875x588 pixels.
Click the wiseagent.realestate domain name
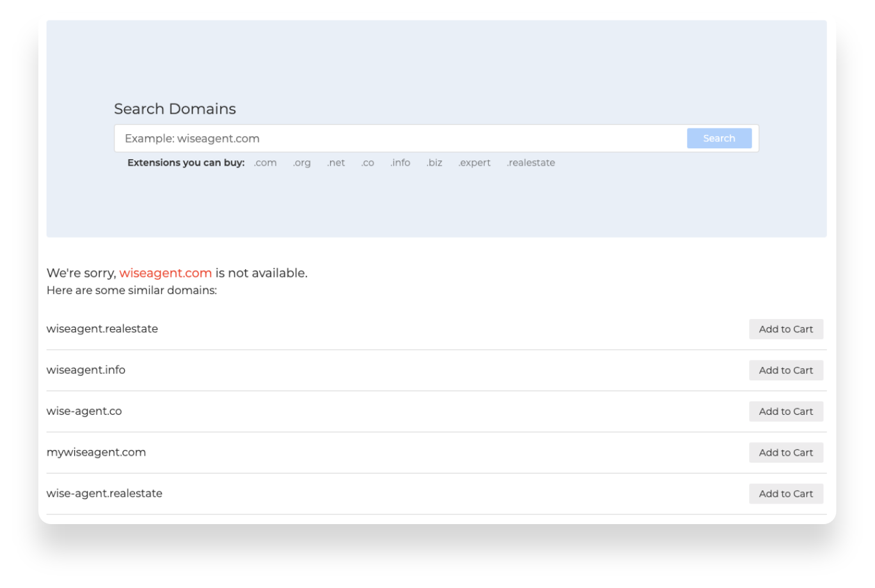(102, 329)
